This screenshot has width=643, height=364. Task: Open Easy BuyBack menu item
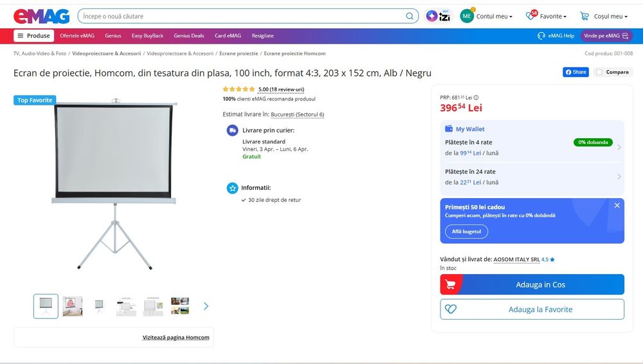click(x=147, y=36)
